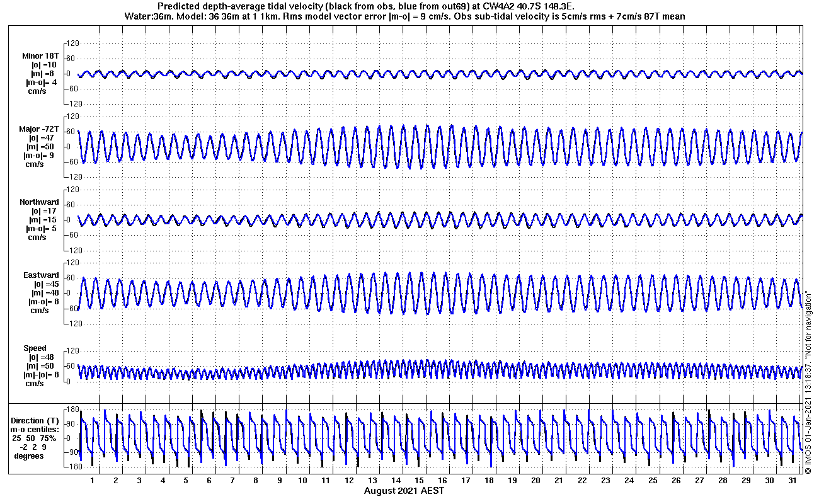Click the 'Speed' panel label
This screenshot has width=819, height=504.
coord(35,348)
